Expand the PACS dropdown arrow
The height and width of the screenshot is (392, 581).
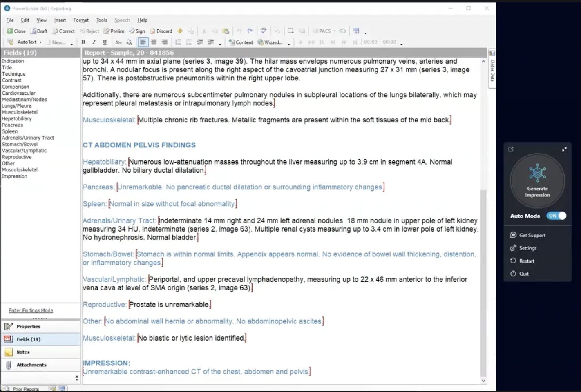click(335, 31)
